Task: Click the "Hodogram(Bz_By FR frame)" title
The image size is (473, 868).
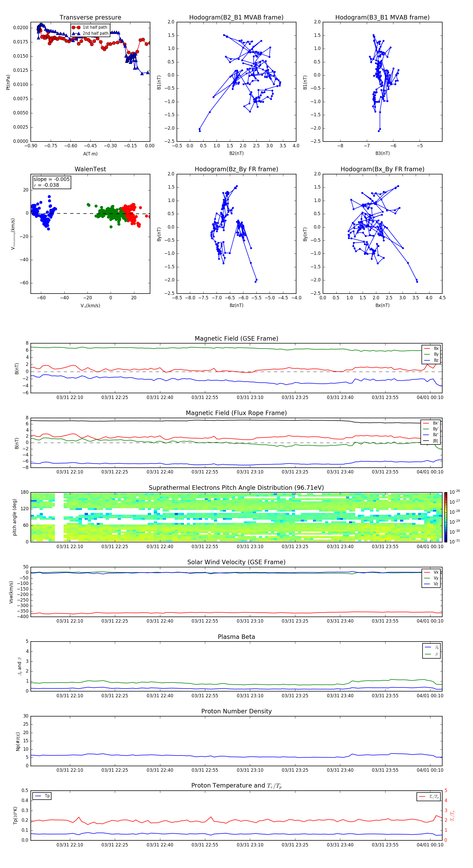Action: [x=236, y=169]
